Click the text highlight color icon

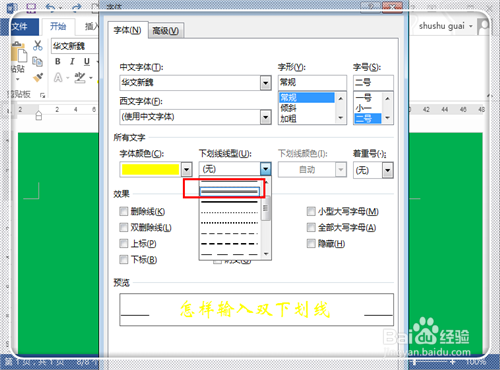tap(80, 78)
